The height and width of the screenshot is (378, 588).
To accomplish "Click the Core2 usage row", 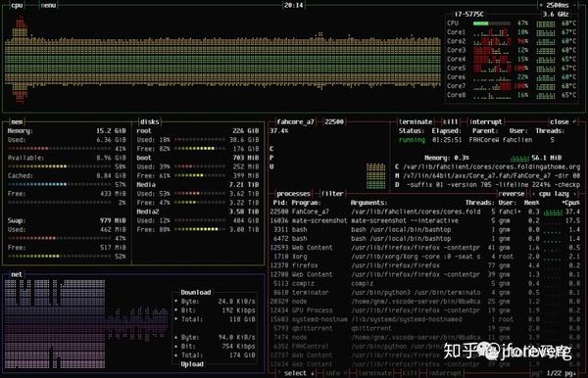I will (512, 41).
